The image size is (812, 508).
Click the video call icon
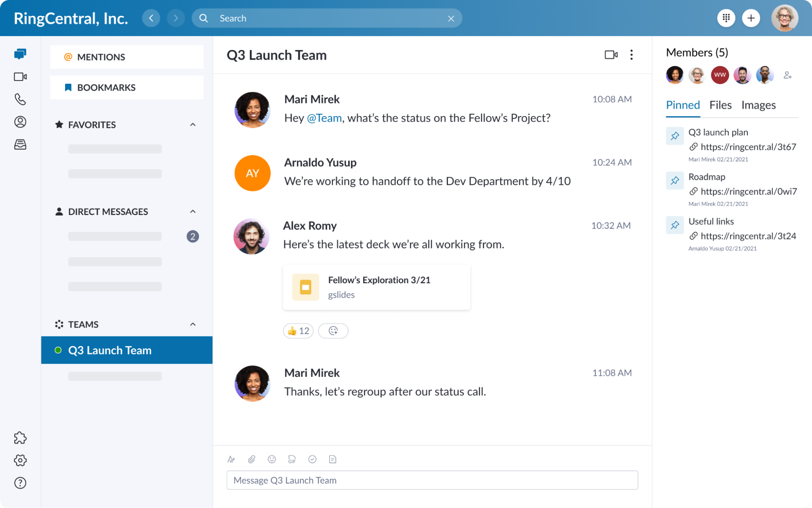611,54
